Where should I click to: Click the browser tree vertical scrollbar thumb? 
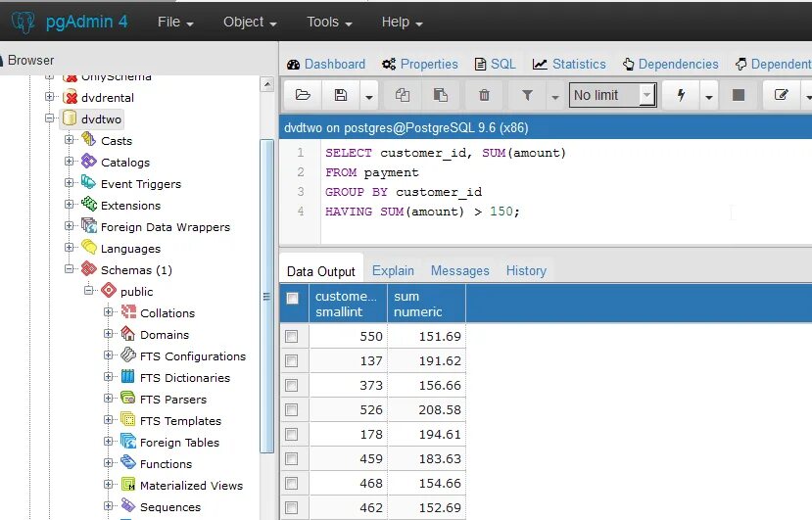pyautogui.click(x=267, y=296)
